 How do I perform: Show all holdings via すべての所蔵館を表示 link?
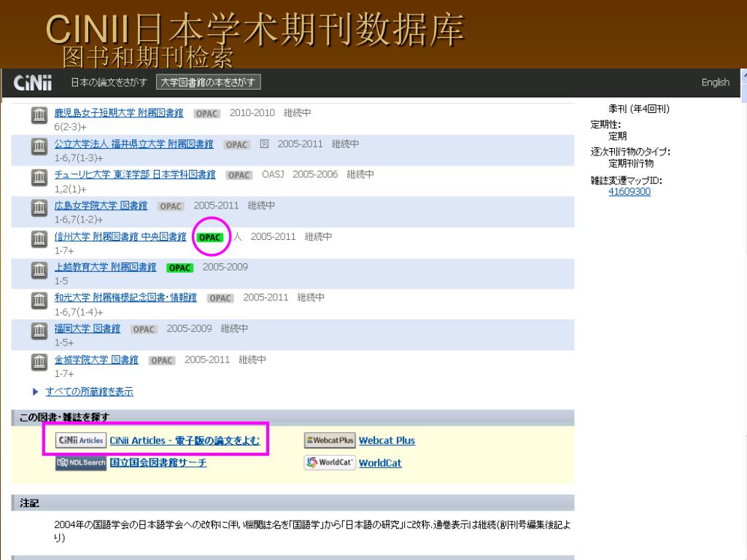[x=89, y=392]
